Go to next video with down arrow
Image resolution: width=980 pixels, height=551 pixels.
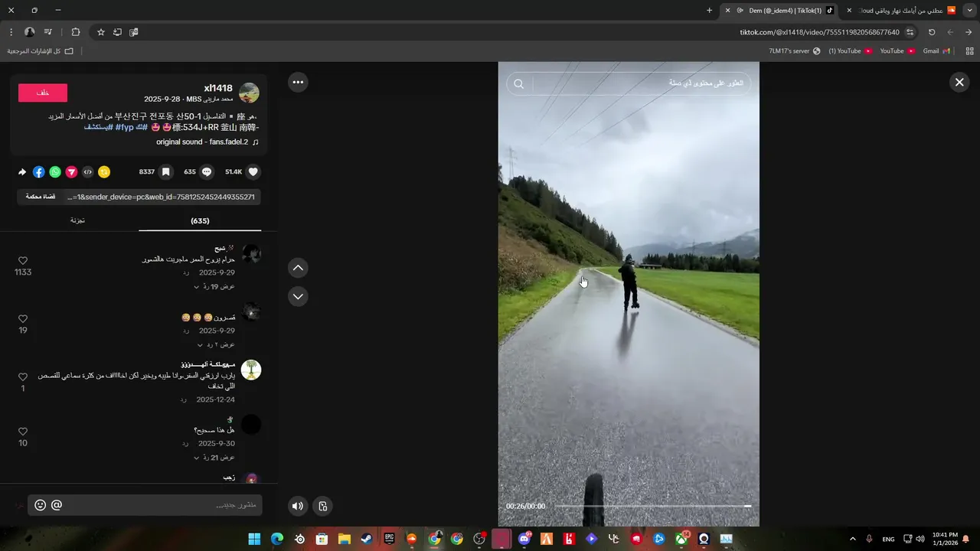tap(298, 296)
